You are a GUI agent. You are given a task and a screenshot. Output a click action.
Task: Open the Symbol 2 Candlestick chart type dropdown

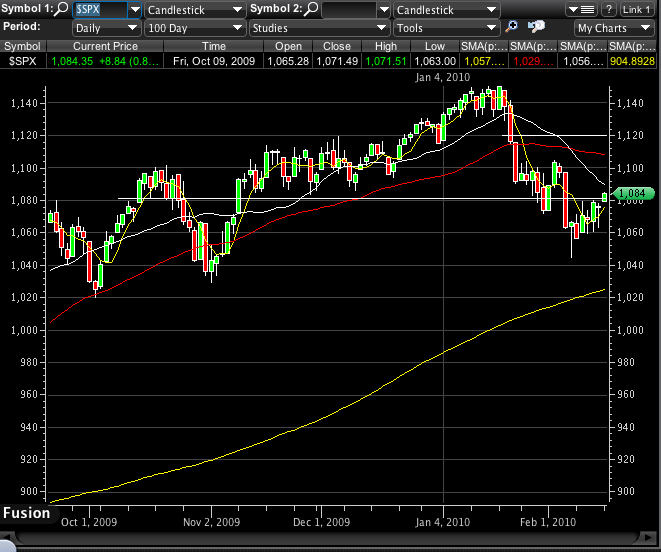click(444, 9)
